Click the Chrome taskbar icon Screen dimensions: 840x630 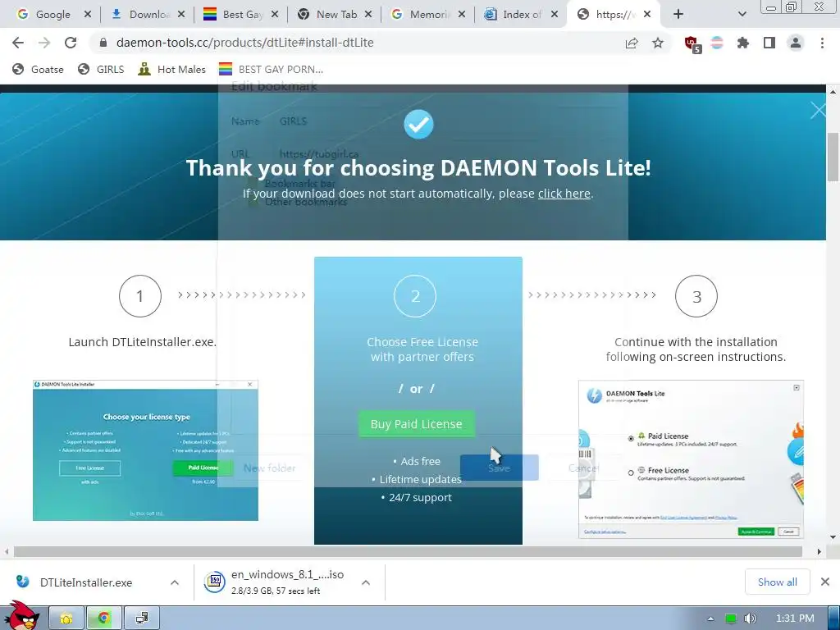point(103,619)
